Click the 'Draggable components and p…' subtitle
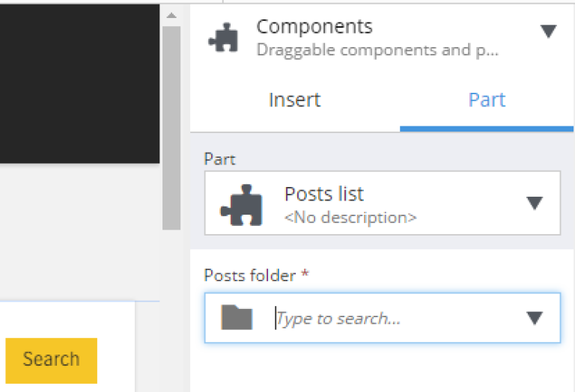The image size is (575, 392). coord(377,50)
